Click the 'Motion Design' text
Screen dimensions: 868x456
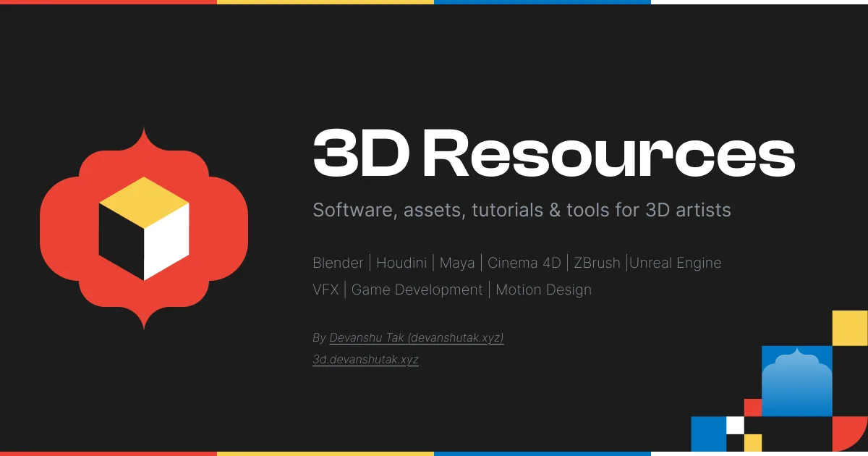pos(544,290)
